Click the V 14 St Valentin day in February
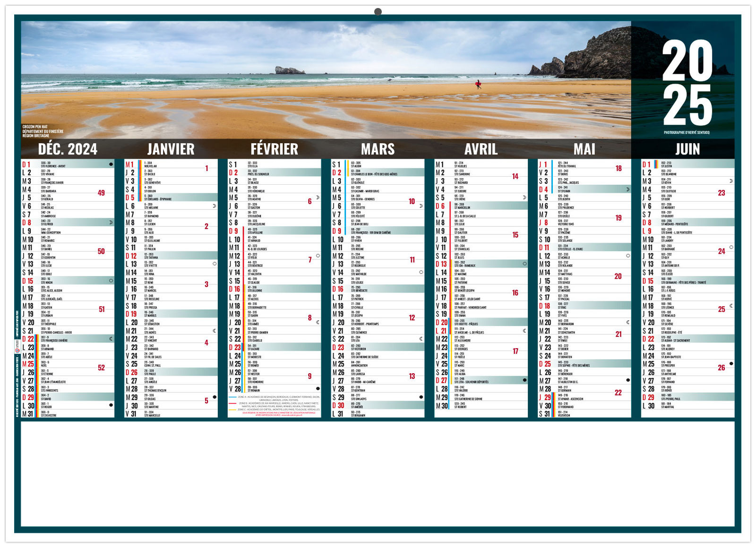756x548 pixels. pos(274,272)
